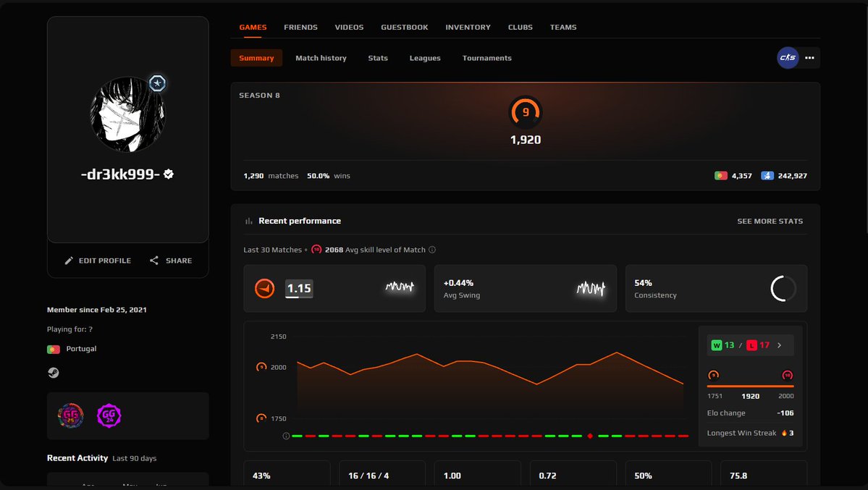The image size is (868, 490).
Task: Open the three-dot more options menu
Action: (809, 58)
